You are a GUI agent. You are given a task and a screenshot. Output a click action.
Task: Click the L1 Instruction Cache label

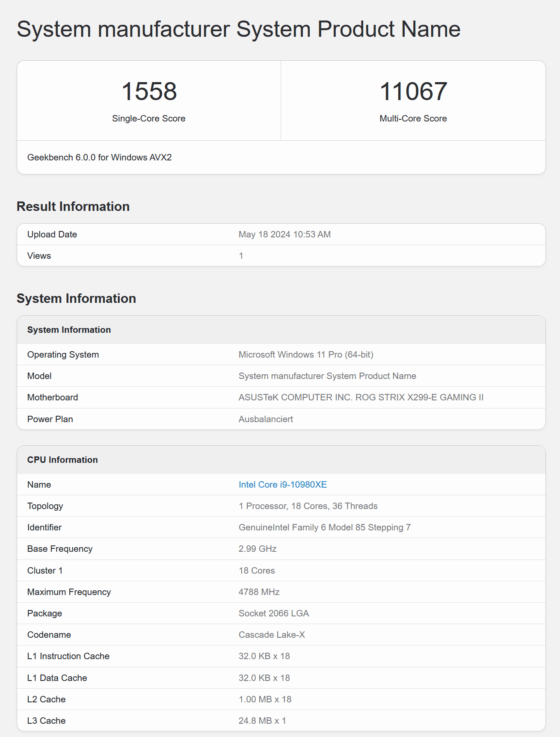tap(68, 656)
